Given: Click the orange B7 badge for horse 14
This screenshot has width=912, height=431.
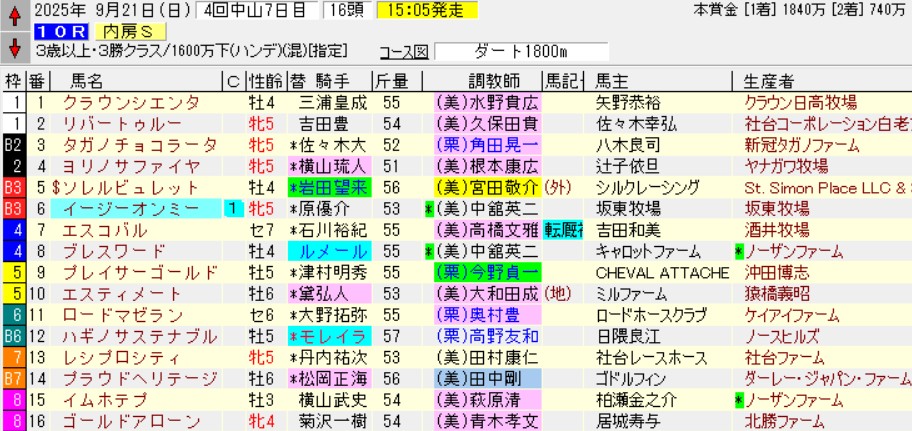Looking at the screenshot, I should 13,378.
